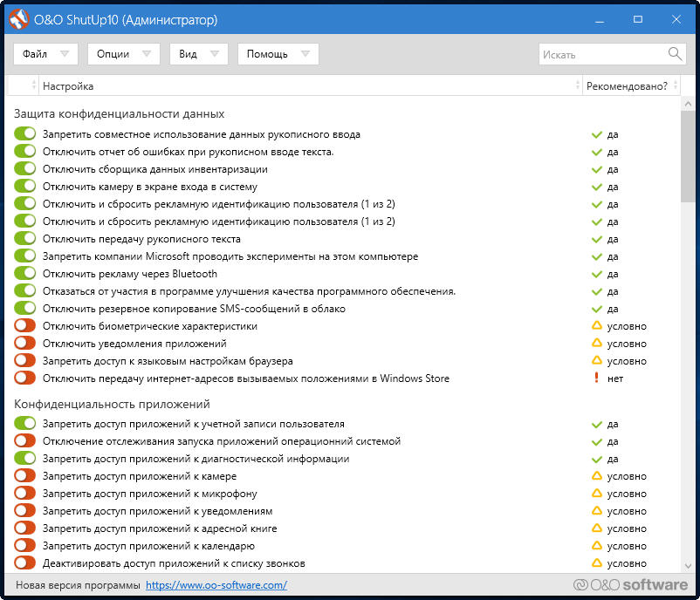700x600 pixels.
Task: Click row text 'Деактивировать доступ приложений к списку звонков'
Action: tap(174, 563)
